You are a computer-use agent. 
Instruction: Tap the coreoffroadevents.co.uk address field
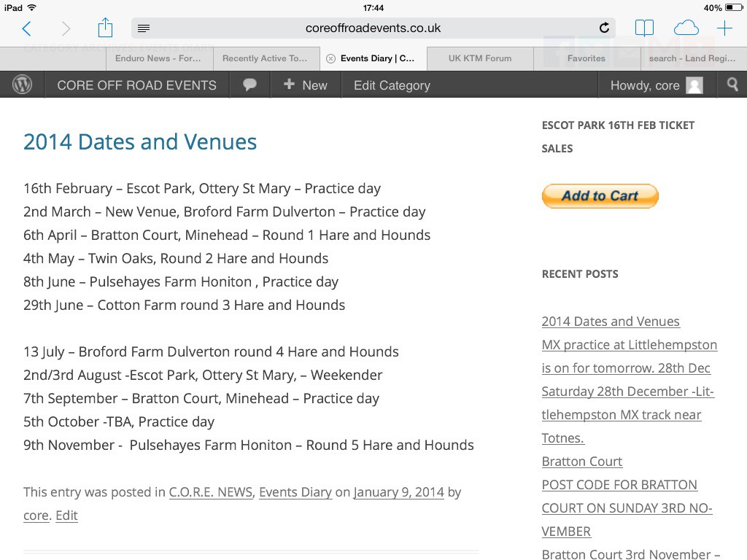coord(373,28)
